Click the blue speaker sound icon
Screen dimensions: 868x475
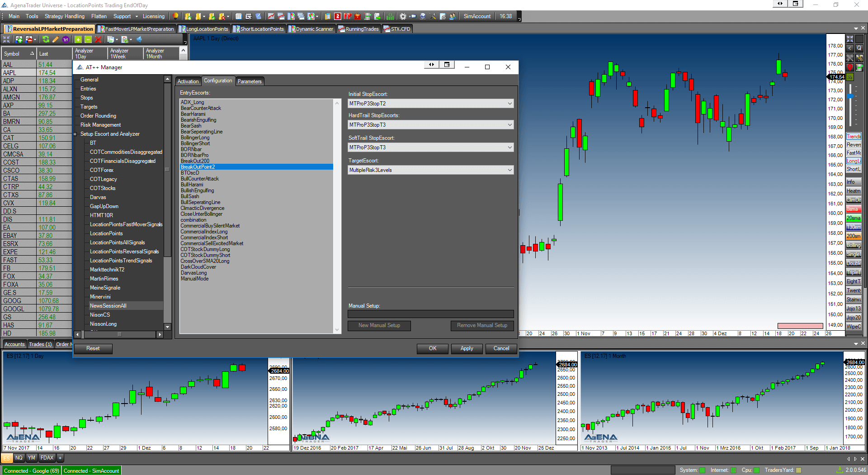coord(139,39)
